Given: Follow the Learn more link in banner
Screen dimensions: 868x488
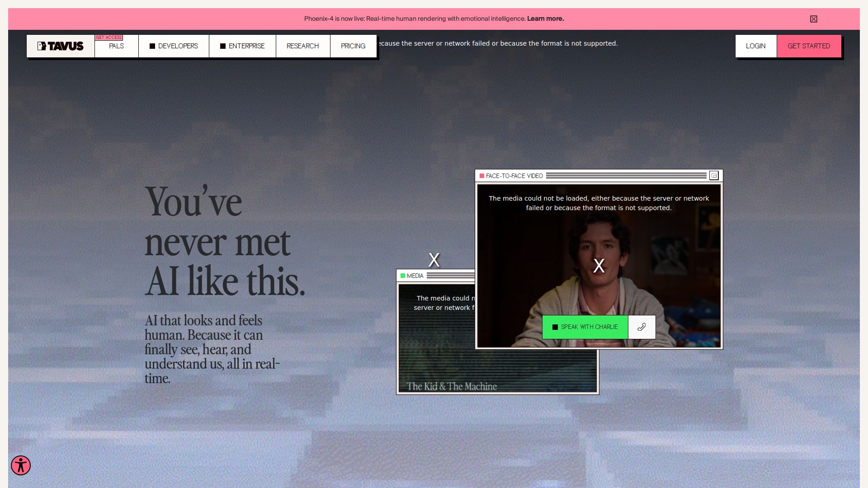Looking at the screenshot, I should (x=545, y=19).
